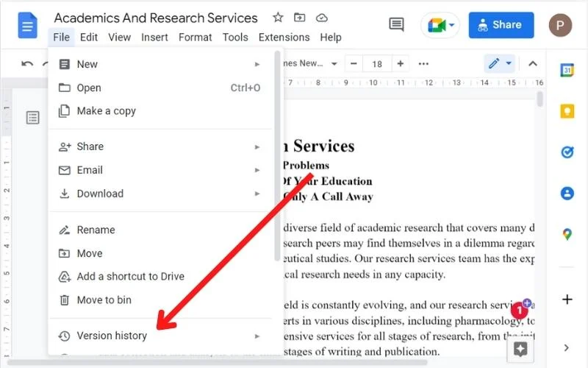Viewport: 588px width, 368px height.
Task: Open Contacts in side panel
Action: click(567, 194)
